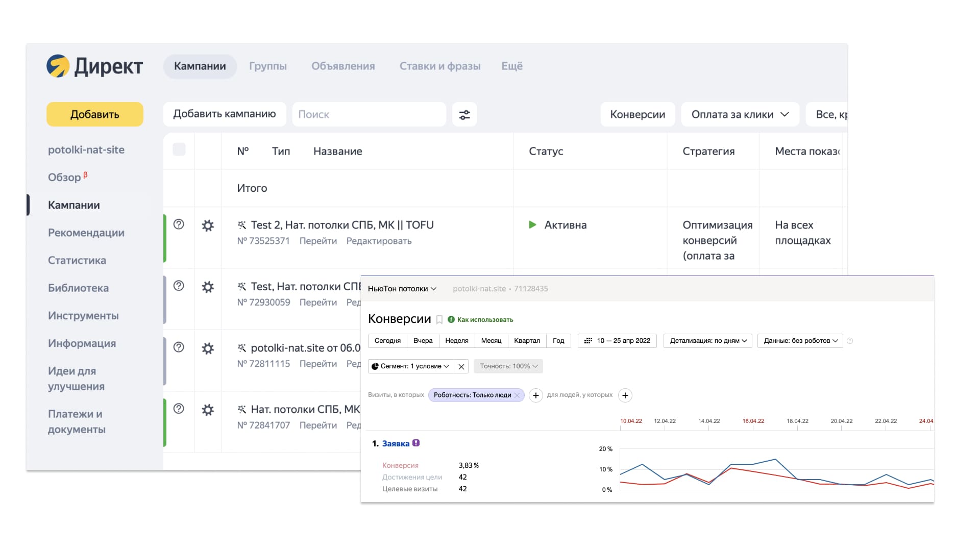Screen dimensions: 980x551
Task: Expand the Данные: без роботов dropdown
Action: pos(800,341)
